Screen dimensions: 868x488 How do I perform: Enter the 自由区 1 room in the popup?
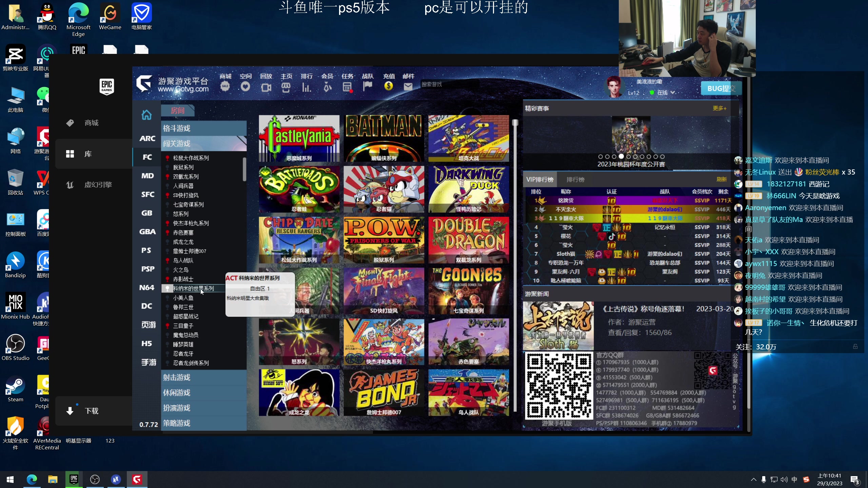point(260,288)
